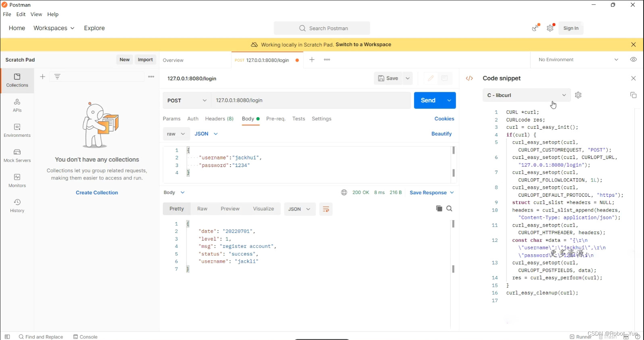Search within the response body
644x340 pixels.
tap(450, 208)
